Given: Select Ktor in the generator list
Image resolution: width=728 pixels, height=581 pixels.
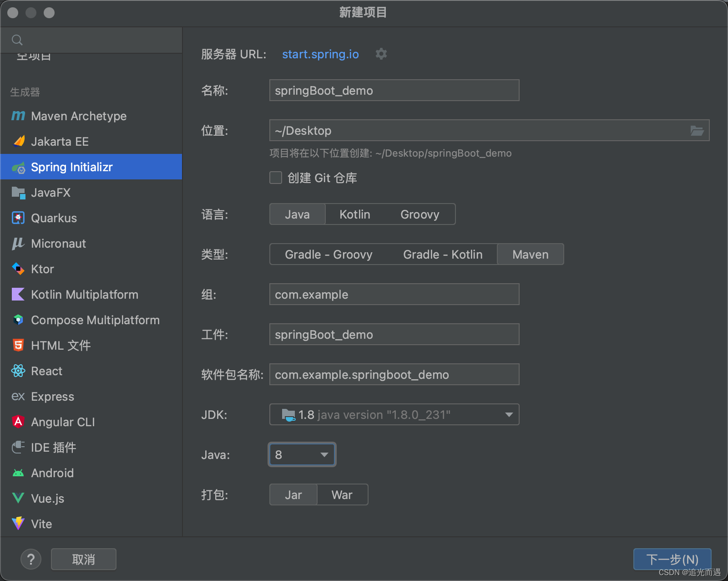Looking at the screenshot, I should [x=91, y=269].
